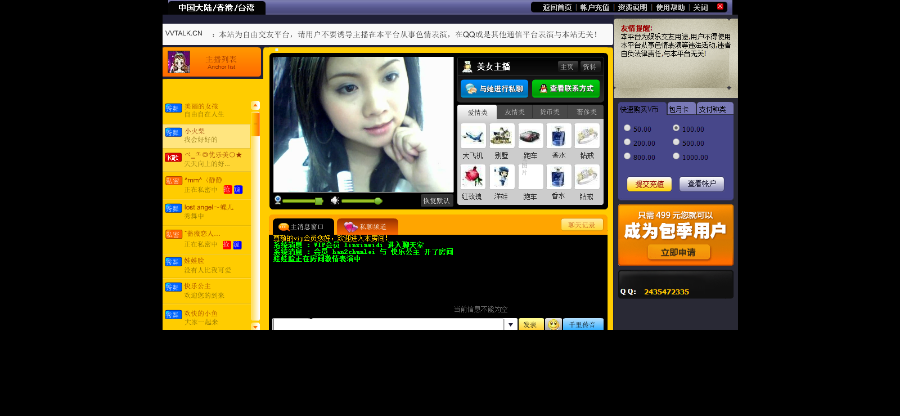Choose the 500.00 recharge option
This screenshot has height=416, width=900.
click(676, 142)
